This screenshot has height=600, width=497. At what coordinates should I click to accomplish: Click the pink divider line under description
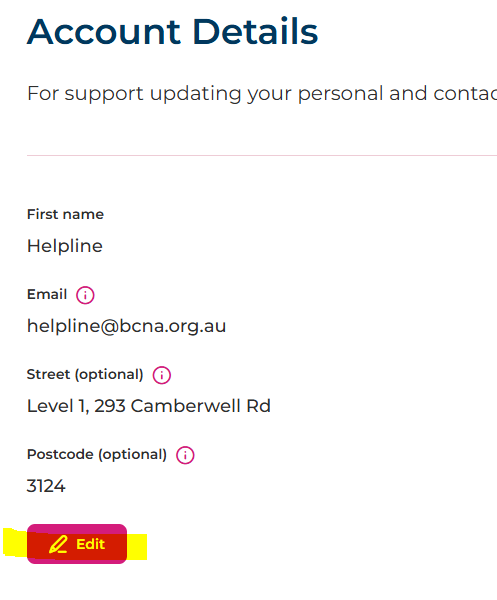262,155
